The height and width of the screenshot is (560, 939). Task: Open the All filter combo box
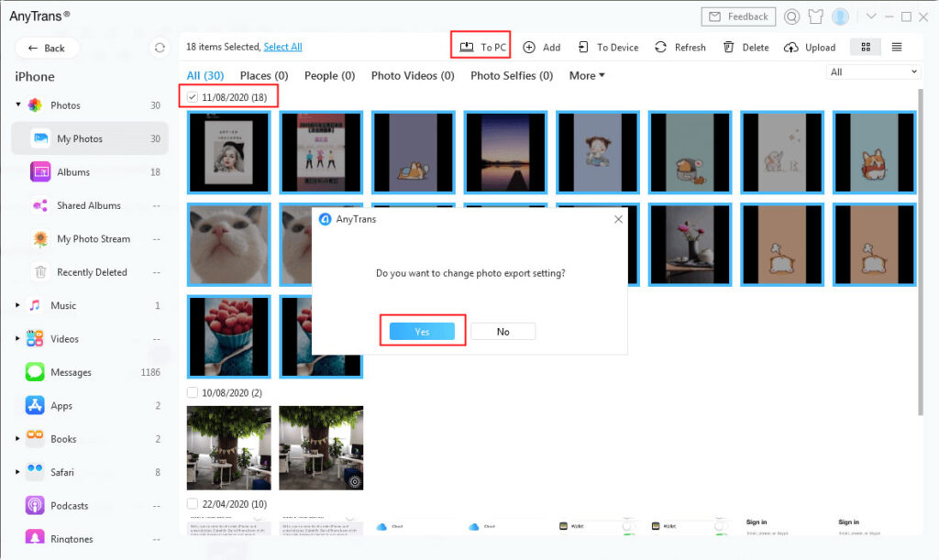tap(873, 71)
